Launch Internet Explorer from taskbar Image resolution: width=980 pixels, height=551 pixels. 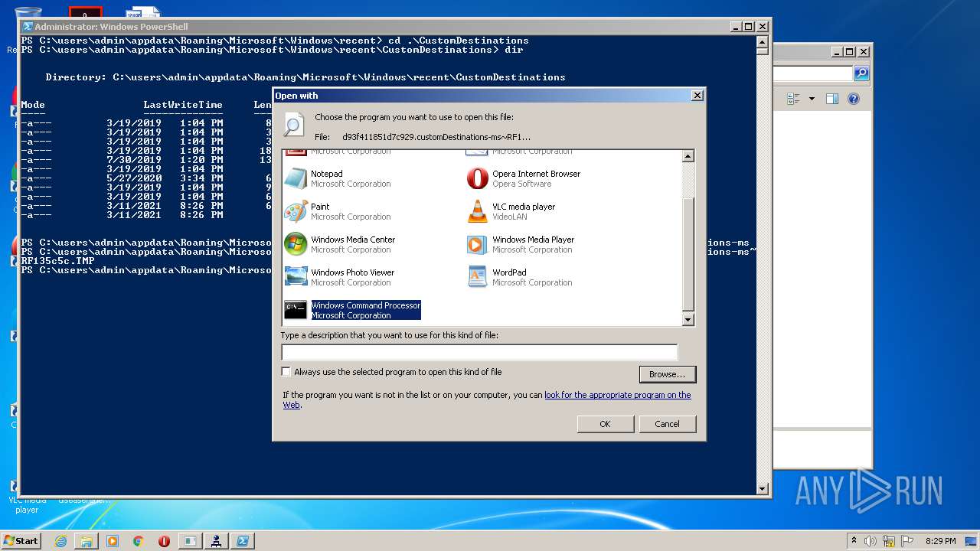60,541
